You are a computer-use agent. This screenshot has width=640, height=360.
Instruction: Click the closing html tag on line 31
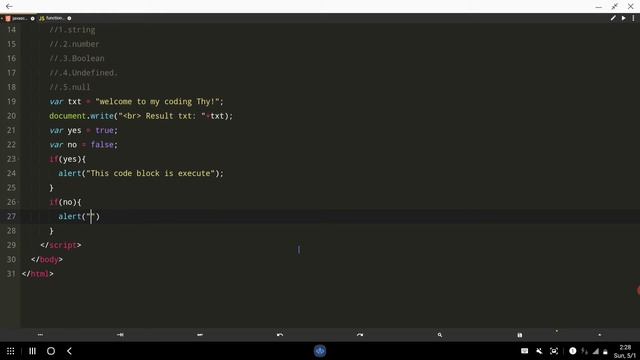[38, 274]
